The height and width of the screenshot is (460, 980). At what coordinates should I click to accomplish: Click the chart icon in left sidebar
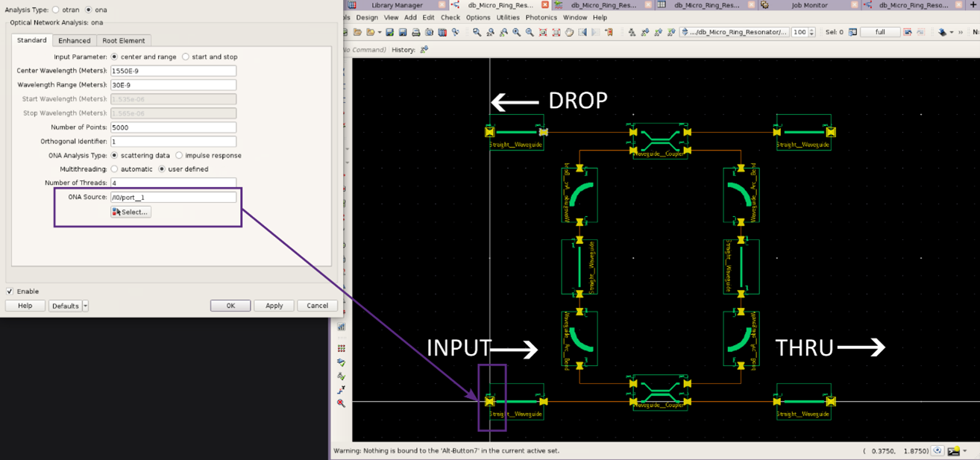pos(341,327)
